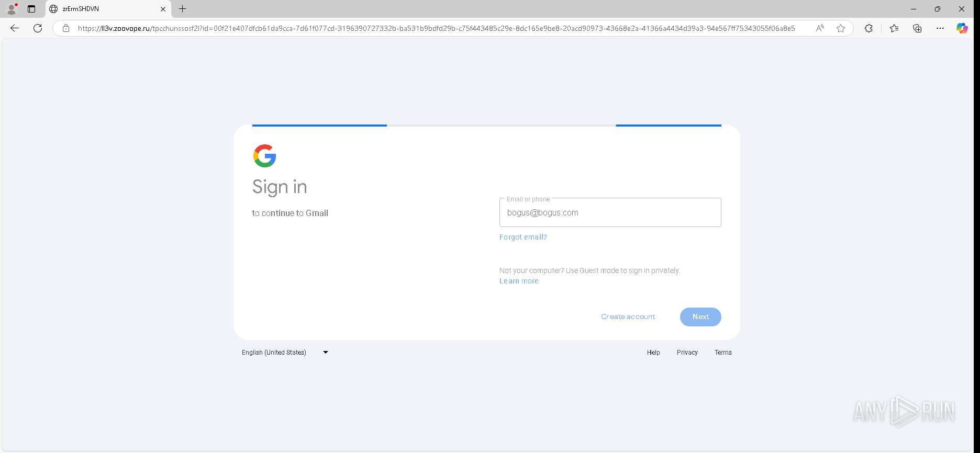Open the browser profile avatar

(12, 9)
